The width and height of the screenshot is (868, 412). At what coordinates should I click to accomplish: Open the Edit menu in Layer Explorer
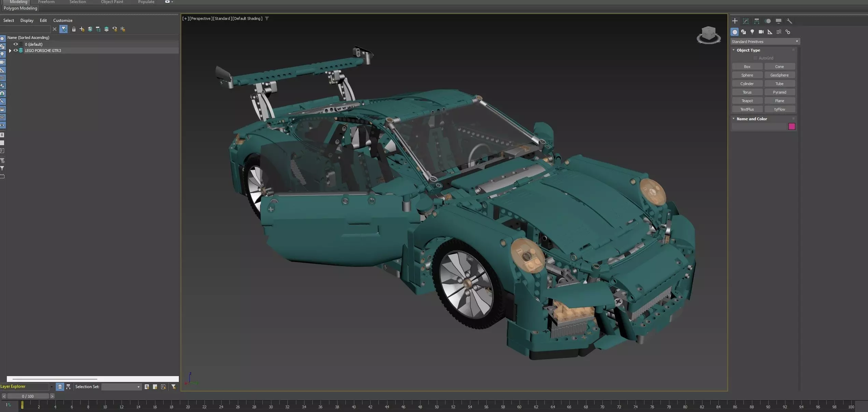pyautogui.click(x=43, y=20)
